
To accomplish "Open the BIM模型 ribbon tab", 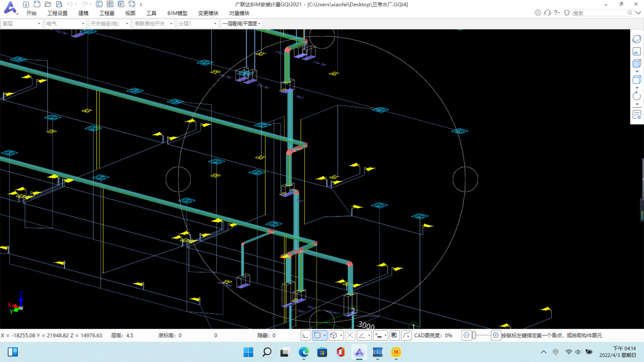I will click(x=177, y=13).
